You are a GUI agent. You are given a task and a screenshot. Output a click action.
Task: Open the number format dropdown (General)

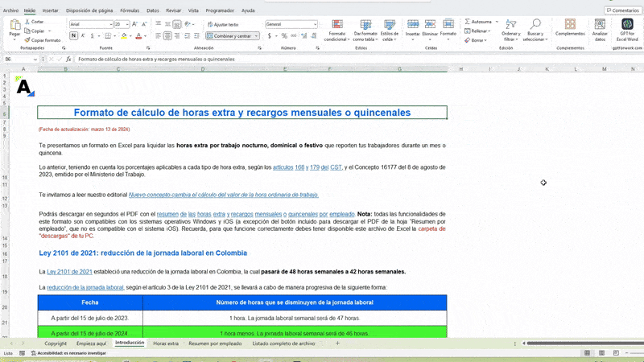click(x=315, y=25)
